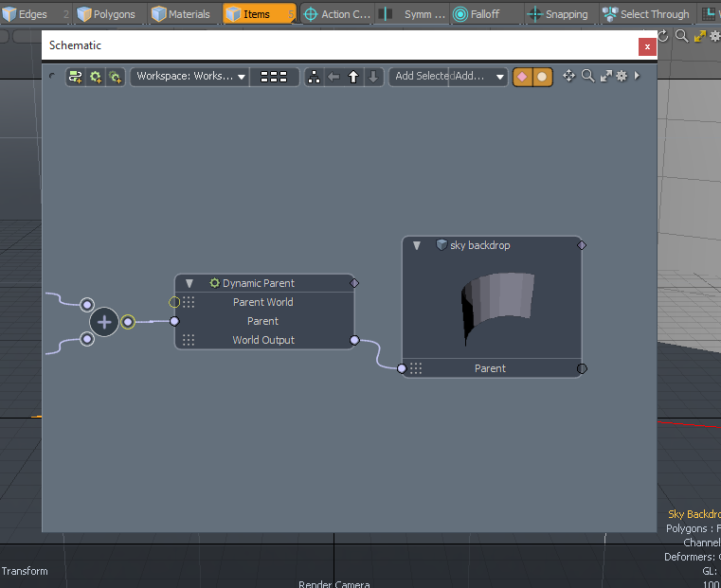
Task: Click the up arrow navigation icon
Action: [x=353, y=77]
